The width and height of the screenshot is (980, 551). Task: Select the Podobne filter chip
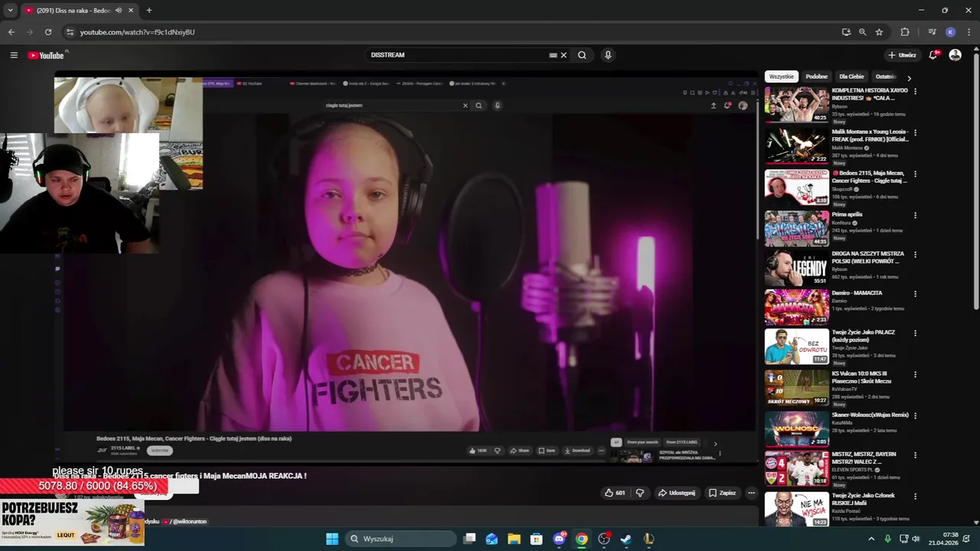coord(816,77)
